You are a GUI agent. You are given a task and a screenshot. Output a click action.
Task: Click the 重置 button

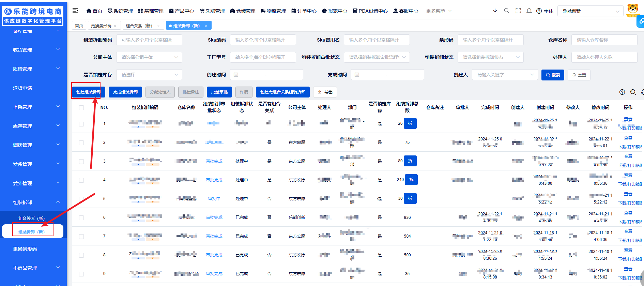tap(579, 75)
